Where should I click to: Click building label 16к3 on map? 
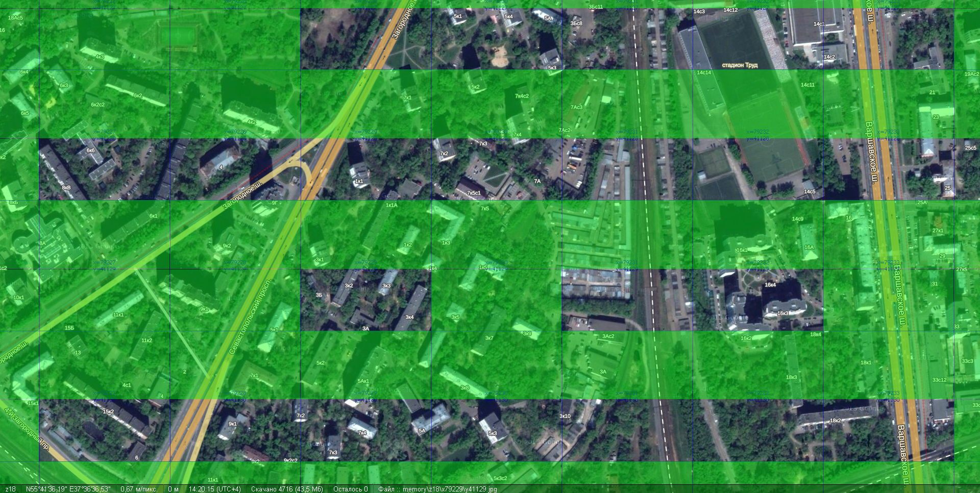coord(782,313)
